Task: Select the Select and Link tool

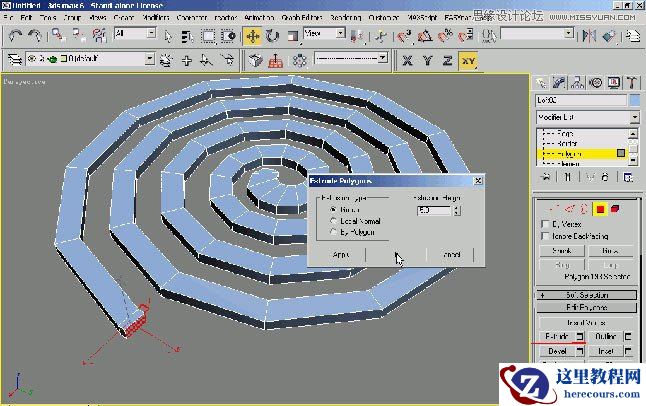Action: coord(58,36)
